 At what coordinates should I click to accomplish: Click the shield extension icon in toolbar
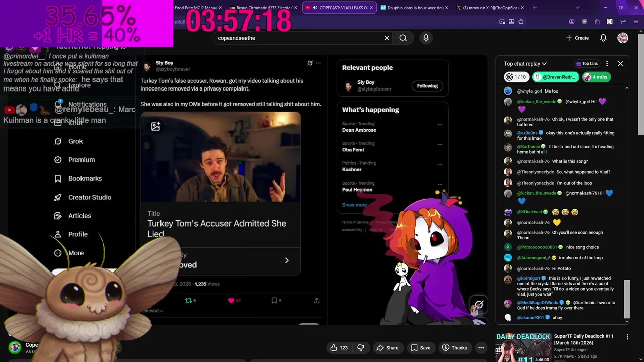(584, 22)
